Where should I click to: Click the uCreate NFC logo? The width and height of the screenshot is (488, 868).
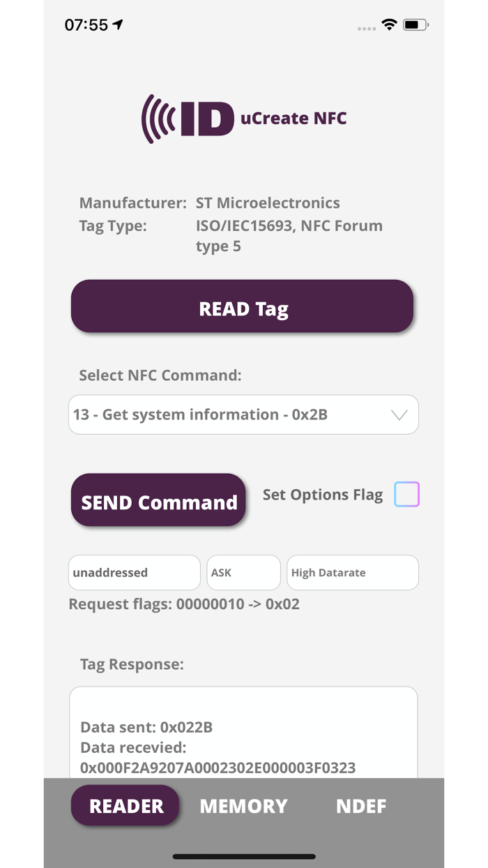tap(243, 118)
